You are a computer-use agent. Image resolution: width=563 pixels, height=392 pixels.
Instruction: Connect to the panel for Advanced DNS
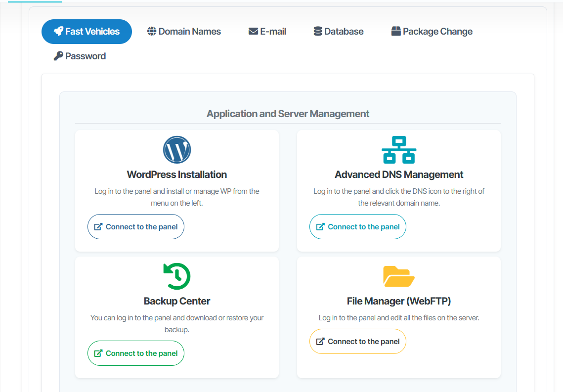pos(358,227)
